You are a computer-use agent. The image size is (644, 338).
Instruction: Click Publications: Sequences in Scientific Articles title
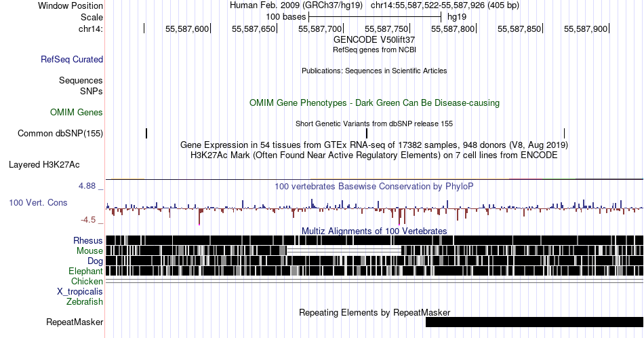pos(374,71)
